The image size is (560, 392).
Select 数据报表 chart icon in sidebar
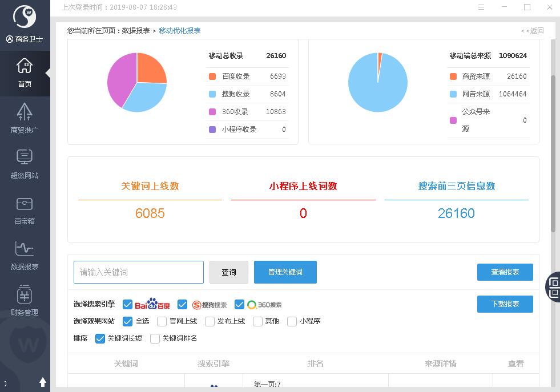click(x=25, y=249)
